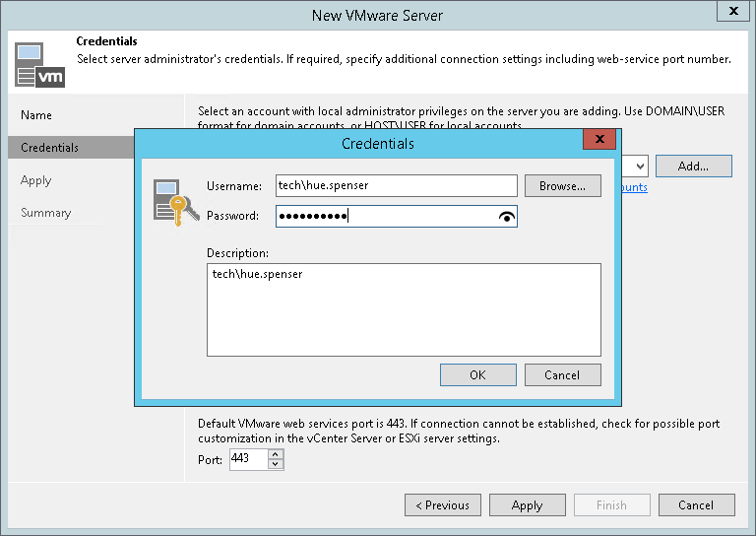The width and height of the screenshot is (756, 536).
Task: Click the VMware server icon in the header
Action: (x=39, y=65)
